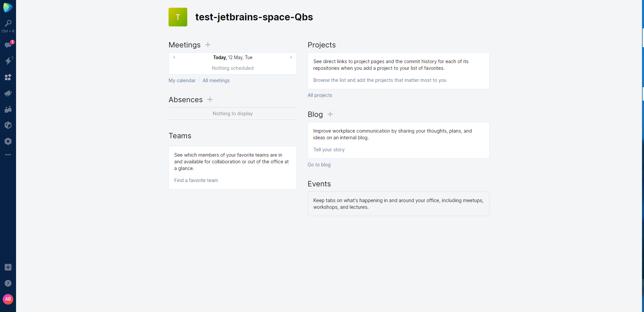Open the AB user avatar profile
This screenshot has height=312, width=644.
point(8,299)
